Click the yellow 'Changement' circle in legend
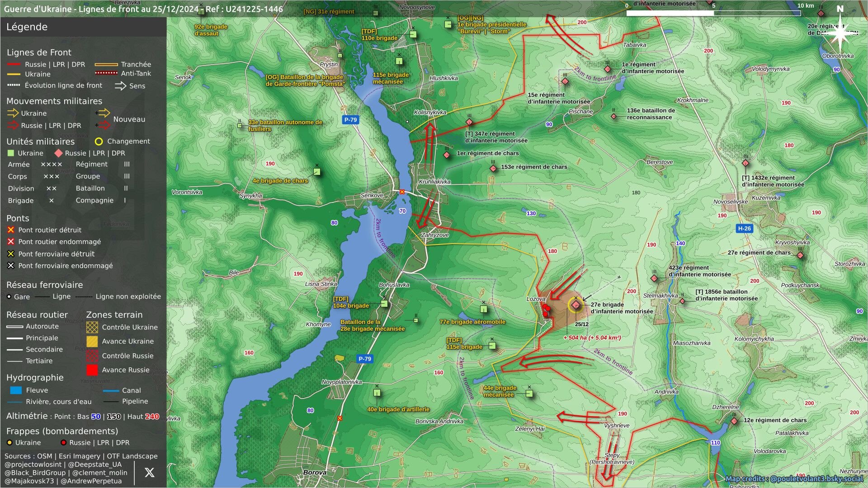 (x=99, y=141)
